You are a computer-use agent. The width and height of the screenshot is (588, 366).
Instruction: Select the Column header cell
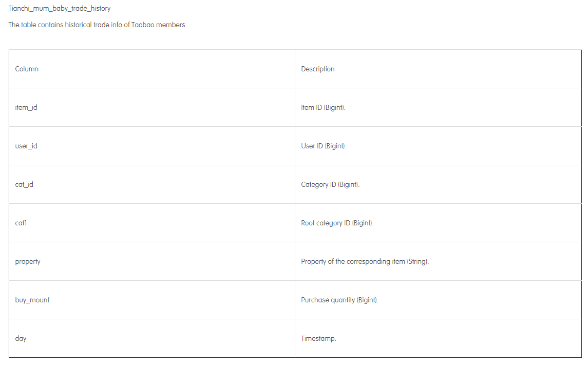tap(152, 69)
